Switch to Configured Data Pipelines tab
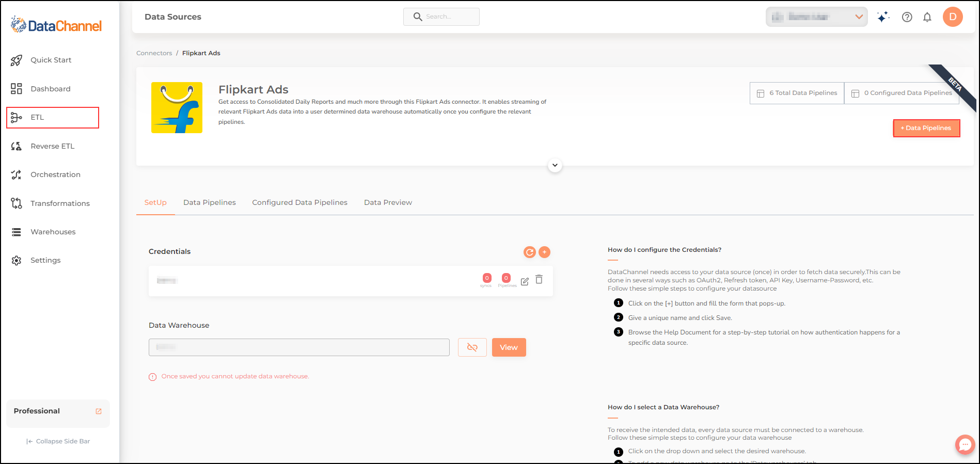Image resolution: width=980 pixels, height=464 pixels. (299, 202)
